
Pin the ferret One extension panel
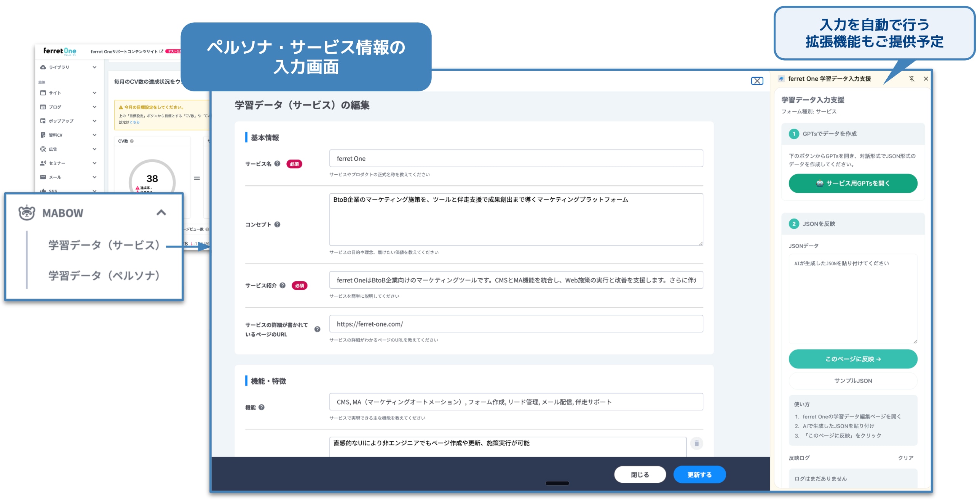tap(911, 79)
